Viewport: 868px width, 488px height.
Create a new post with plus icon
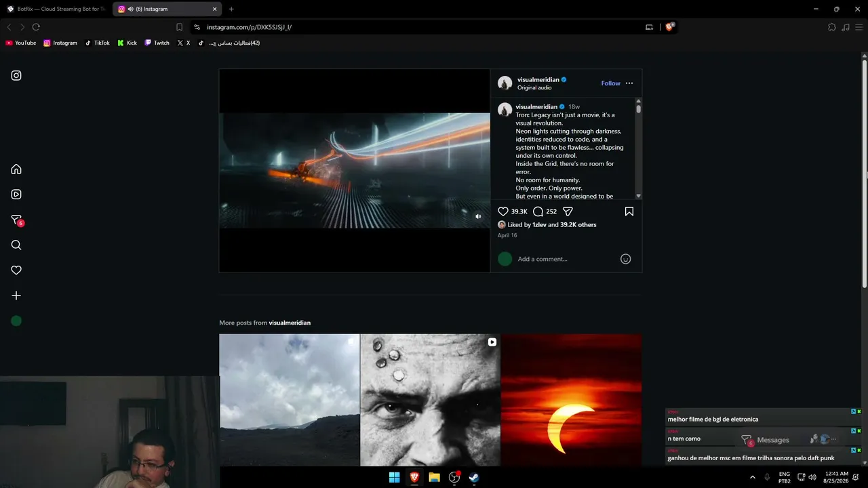click(x=16, y=296)
